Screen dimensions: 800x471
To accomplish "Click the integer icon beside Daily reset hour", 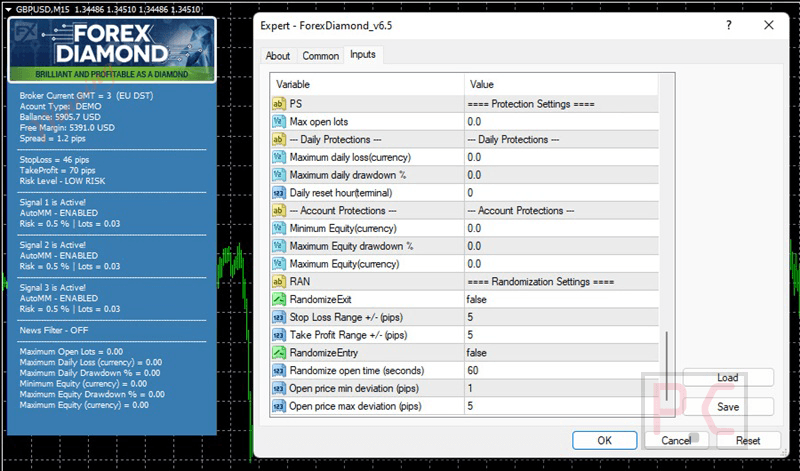I will [x=279, y=193].
